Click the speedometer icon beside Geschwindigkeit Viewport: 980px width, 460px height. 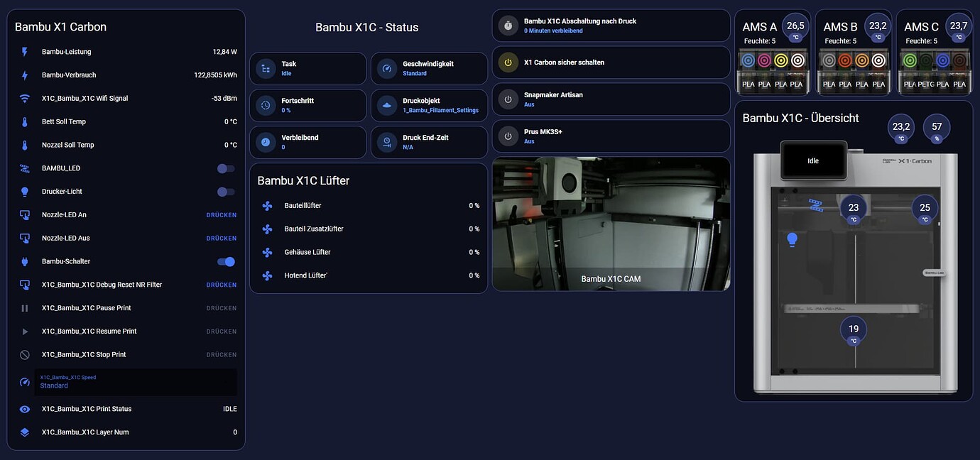[387, 68]
